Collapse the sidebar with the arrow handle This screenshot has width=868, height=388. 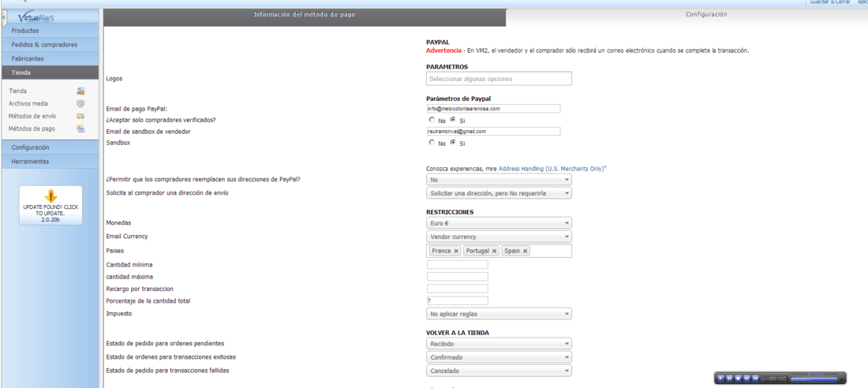pos(5,18)
